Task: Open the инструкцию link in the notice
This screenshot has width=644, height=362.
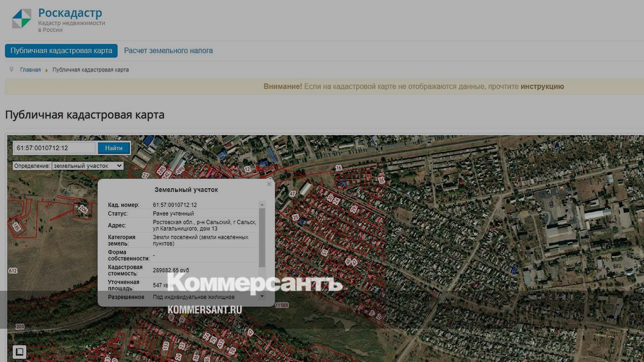Action: [542, 86]
